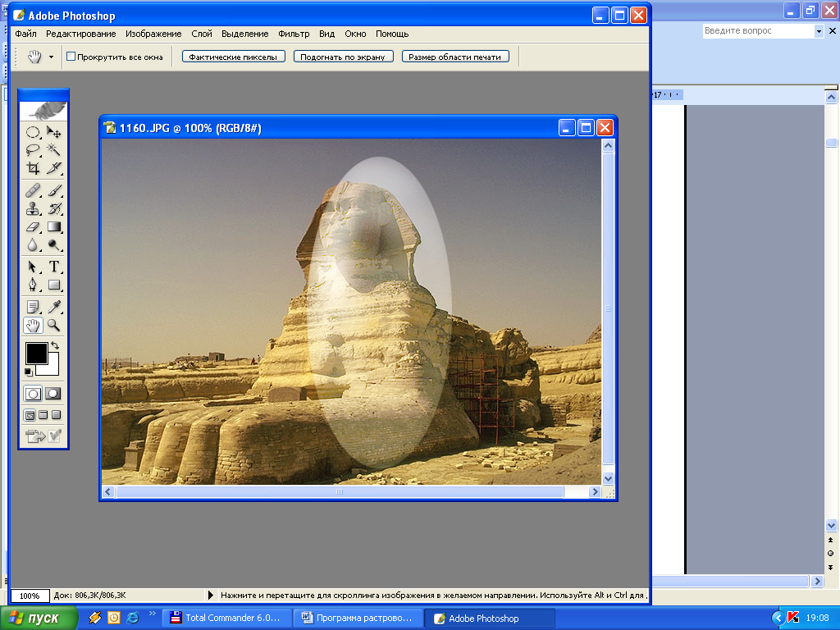Select the Blur tool
This screenshot has width=840, height=630.
coord(33,245)
